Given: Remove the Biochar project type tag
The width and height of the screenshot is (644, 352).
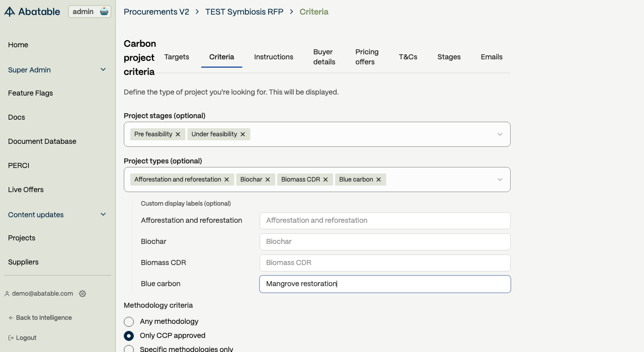Looking at the screenshot, I should [268, 180].
